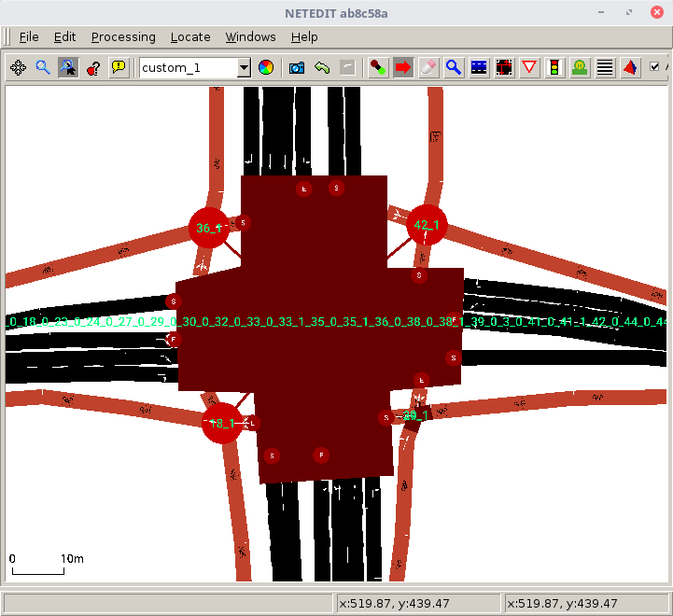Click the recenter view icon
Screen dimensions: 673x616
[18, 67]
